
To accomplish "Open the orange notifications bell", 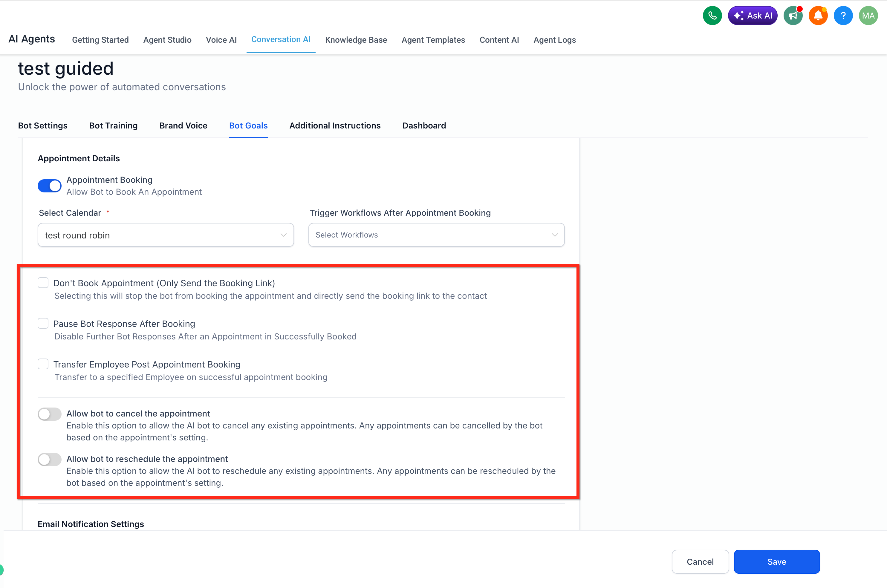I will (x=818, y=16).
